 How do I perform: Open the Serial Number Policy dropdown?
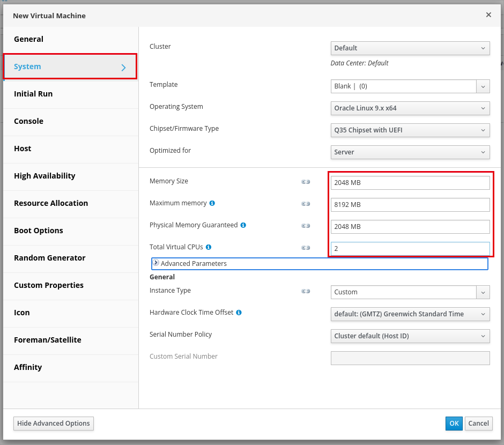[x=410, y=336]
